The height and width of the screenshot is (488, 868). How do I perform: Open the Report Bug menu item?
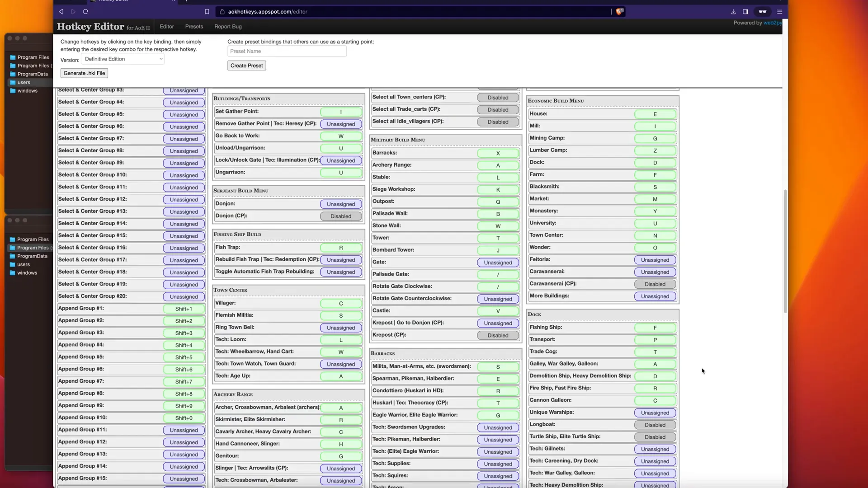tap(228, 27)
